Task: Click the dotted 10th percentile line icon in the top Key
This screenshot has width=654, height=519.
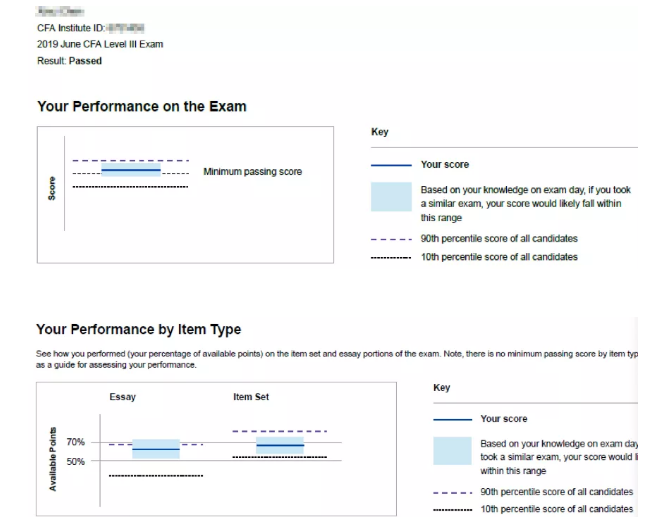Action: pos(391,257)
